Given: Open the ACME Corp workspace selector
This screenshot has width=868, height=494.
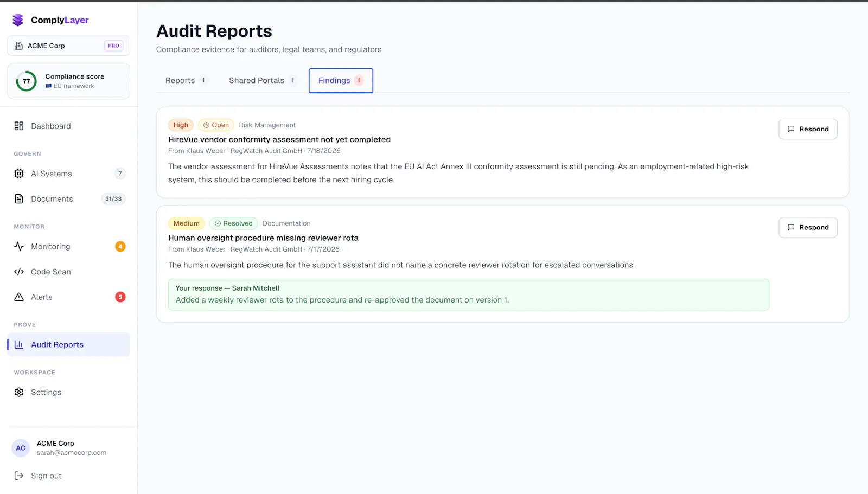Looking at the screenshot, I should 68,46.
